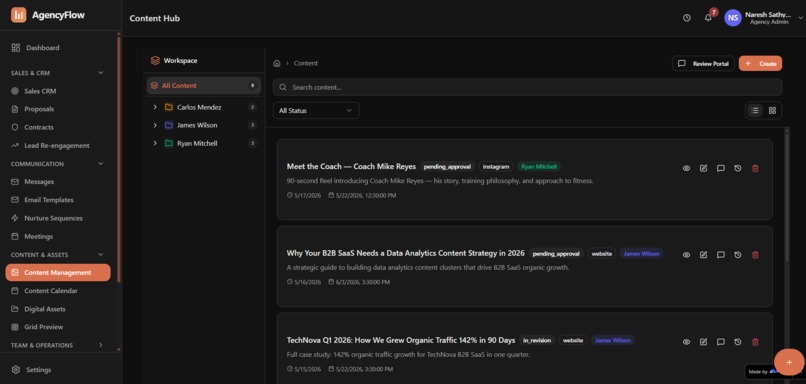Screen dimensions: 806x384
Task: Switch to list view
Action: pos(755,111)
